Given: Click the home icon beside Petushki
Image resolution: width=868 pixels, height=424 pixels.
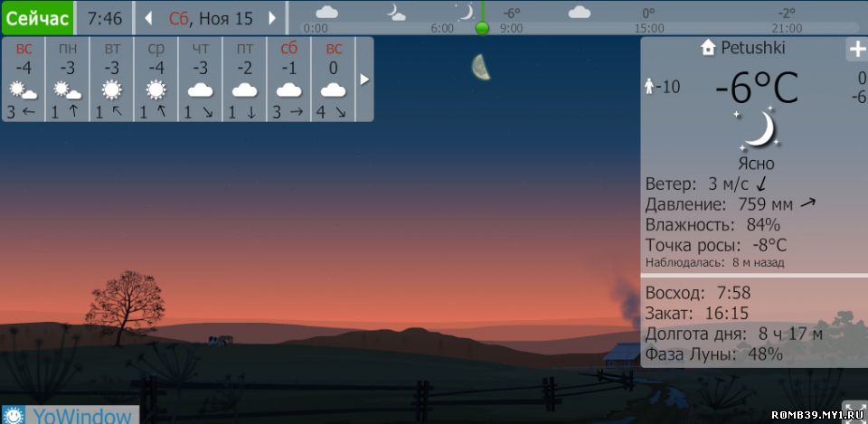Looking at the screenshot, I should (x=708, y=48).
